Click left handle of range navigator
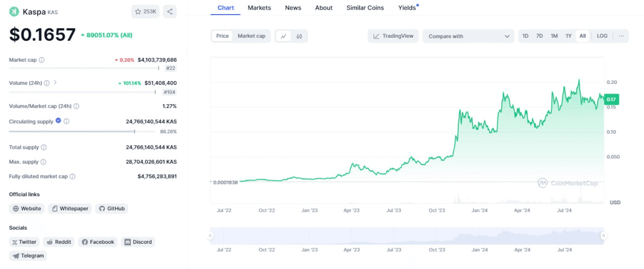 coord(211,235)
